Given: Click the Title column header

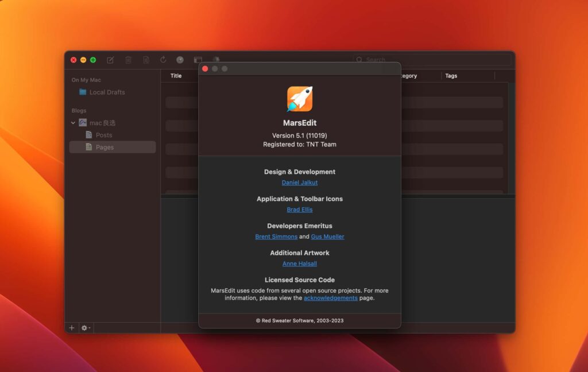Looking at the screenshot, I should pyautogui.click(x=176, y=75).
